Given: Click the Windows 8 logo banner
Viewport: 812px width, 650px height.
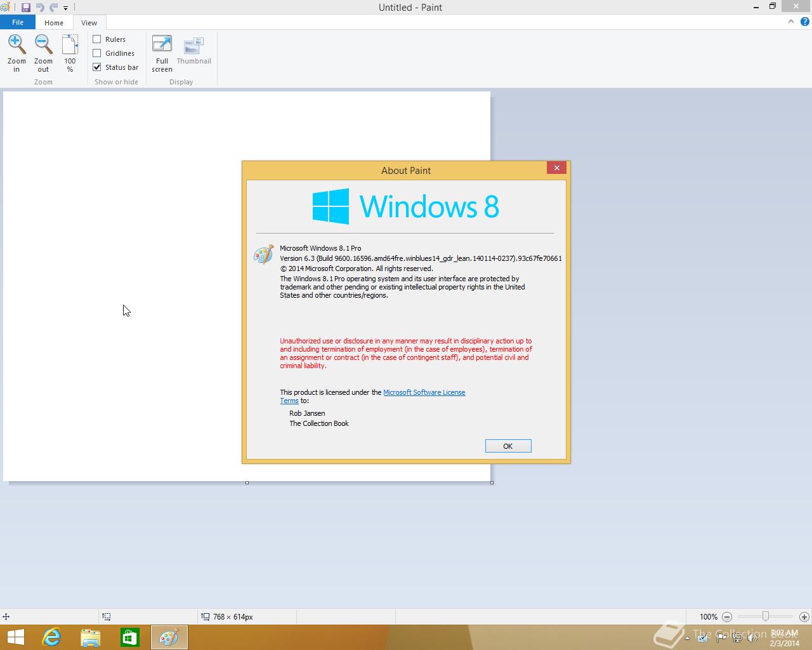Looking at the screenshot, I should tap(406, 206).
